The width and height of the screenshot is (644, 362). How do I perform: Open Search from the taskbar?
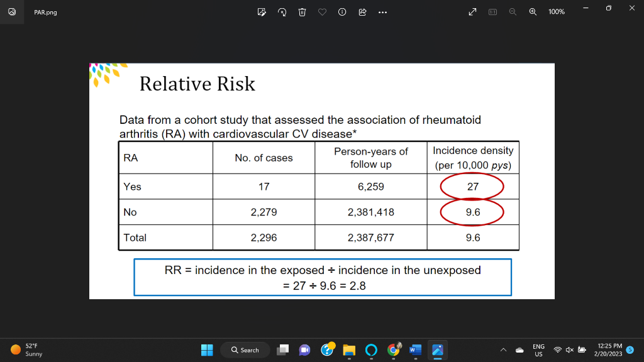(245, 349)
